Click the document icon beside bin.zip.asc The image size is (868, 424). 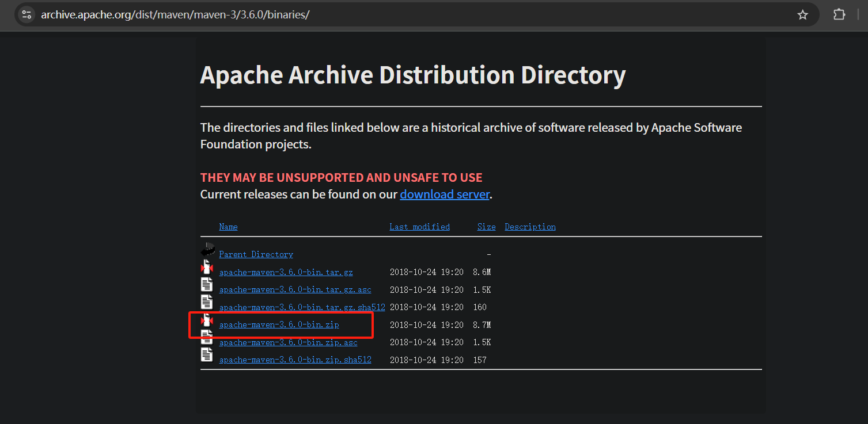click(x=207, y=337)
